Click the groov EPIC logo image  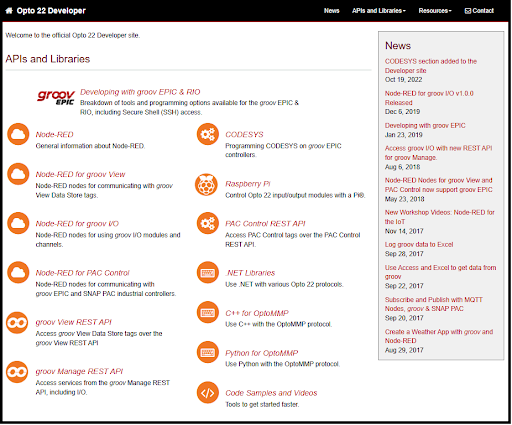coord(56,97)
